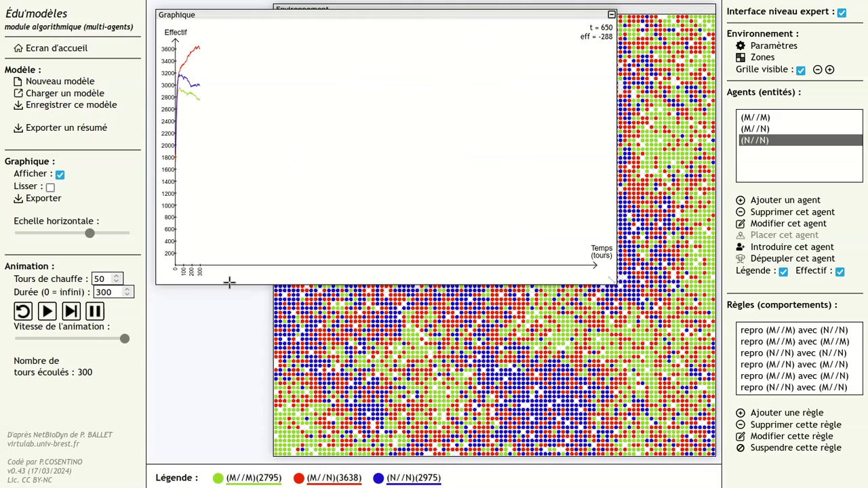Adjust the Durée spinner arrows
The width and height of the screenshot is (868, 488).
point(127,292)
